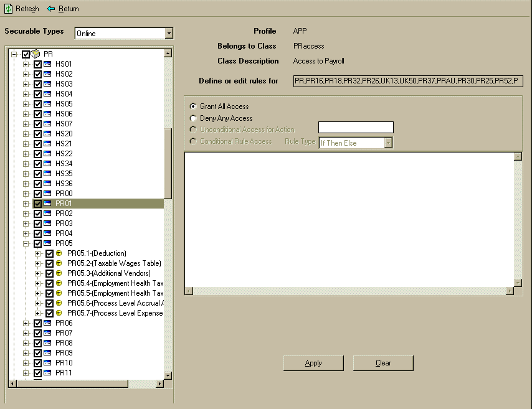Toggle the PR05.5 checkbox
This screenshot has height=409, width=532.
pyautogui.click(x=50, y=293)
